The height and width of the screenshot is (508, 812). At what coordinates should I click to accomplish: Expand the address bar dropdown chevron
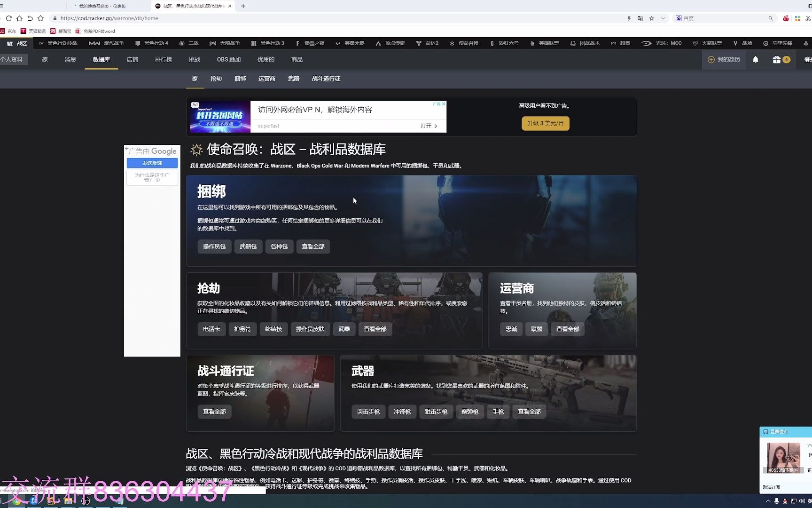coord(663,18)
